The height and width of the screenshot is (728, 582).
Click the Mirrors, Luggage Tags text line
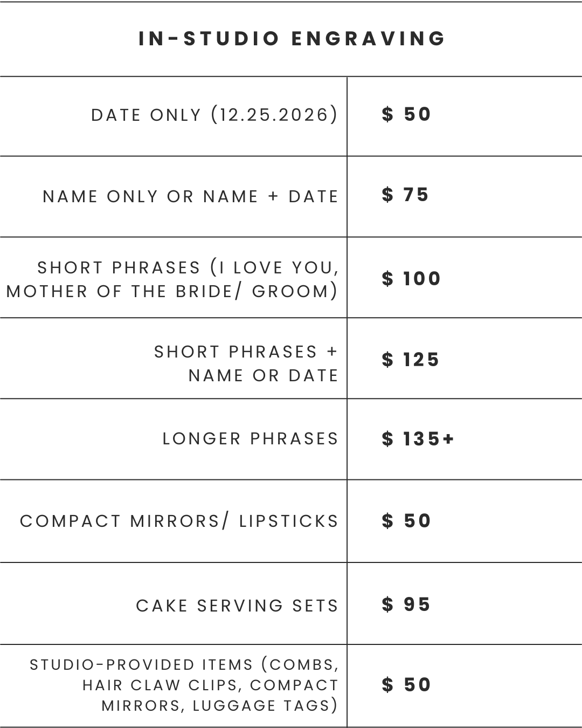pyautogui.click(x=220, y=705)
